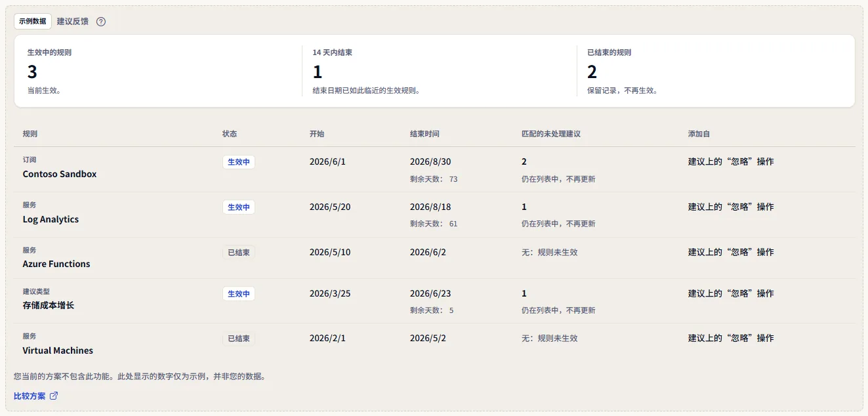Click the 规则 column header
868x416 pixels.
pyautogui.click(x=30, y=134)
